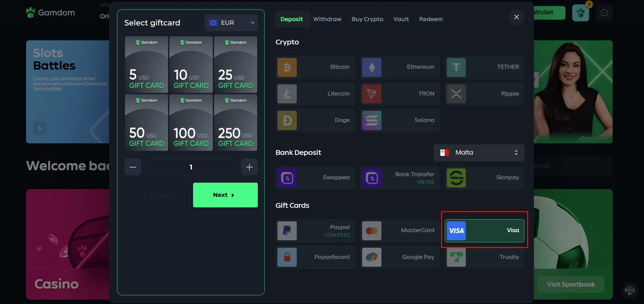The width and height of the screenshot is (644, 304).
Task: Select the 5 USD gift card
Action: click(x=146, y=65)
